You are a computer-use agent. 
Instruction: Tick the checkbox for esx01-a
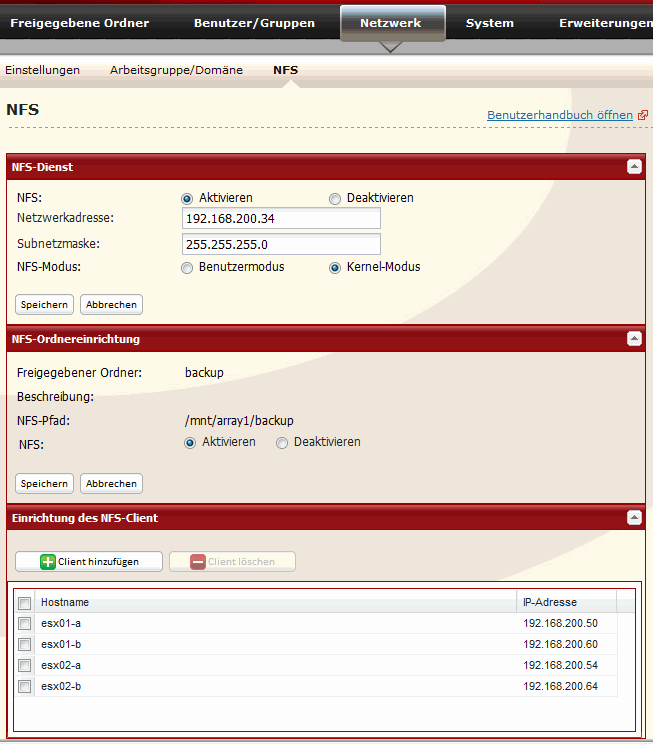point(25,624)
